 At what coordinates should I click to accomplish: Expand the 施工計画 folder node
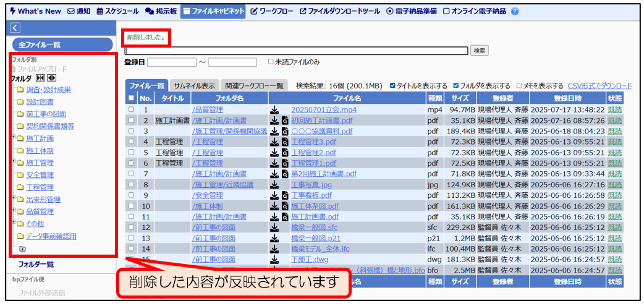click(x=14, y=137)
